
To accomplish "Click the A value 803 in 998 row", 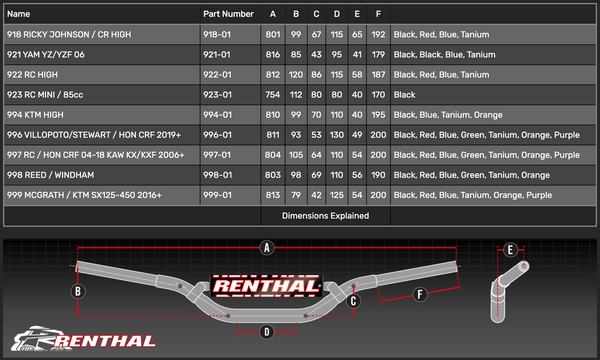I will point(273,175).
